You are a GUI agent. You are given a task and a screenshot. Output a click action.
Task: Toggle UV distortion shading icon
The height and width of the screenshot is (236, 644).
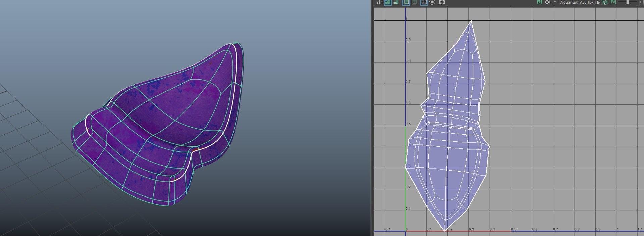click(x=396, y=2)
